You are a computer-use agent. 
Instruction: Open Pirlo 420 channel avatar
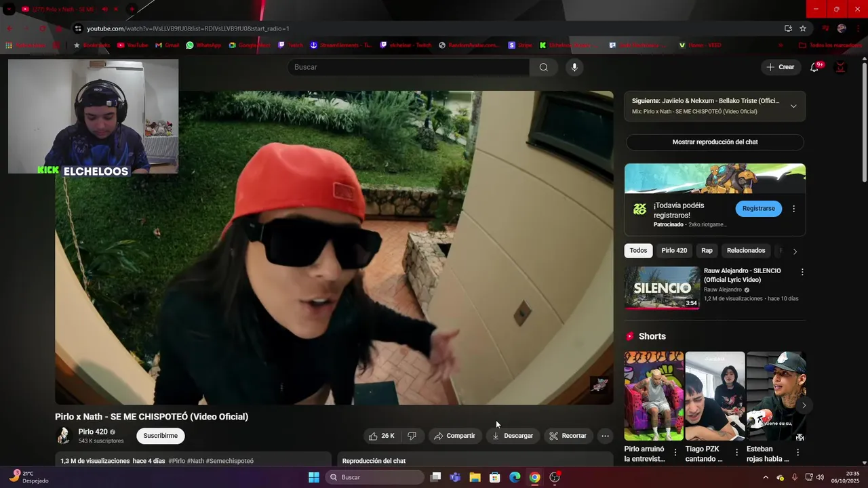(x=63, y=436)
